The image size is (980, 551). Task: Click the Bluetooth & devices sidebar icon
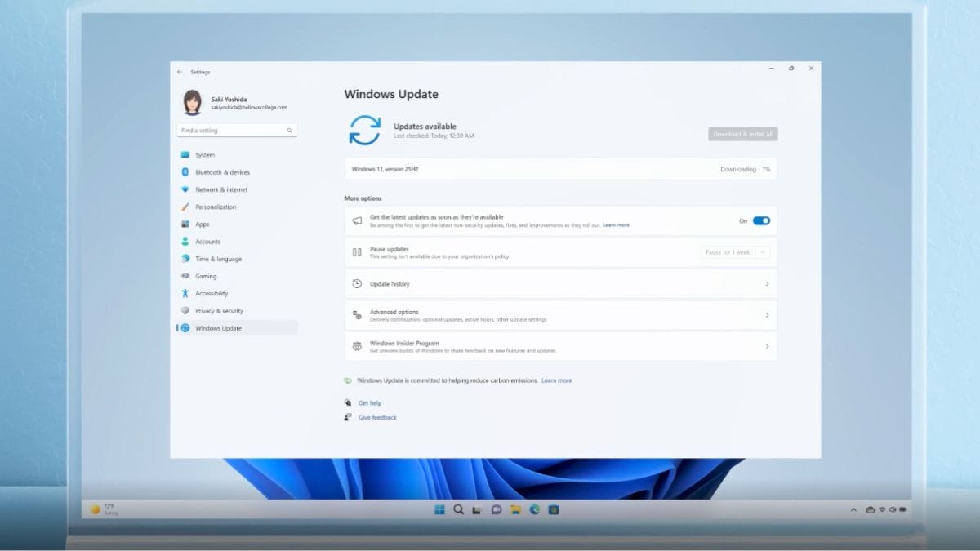tap(185, 172)
